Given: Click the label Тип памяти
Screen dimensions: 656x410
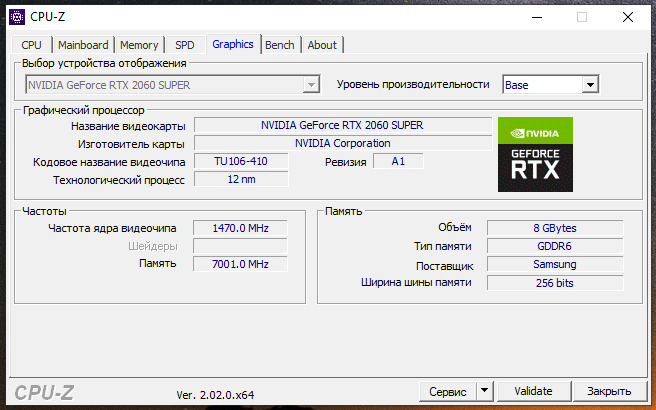Looking at the screenshot, I should (x=443, y=246).
